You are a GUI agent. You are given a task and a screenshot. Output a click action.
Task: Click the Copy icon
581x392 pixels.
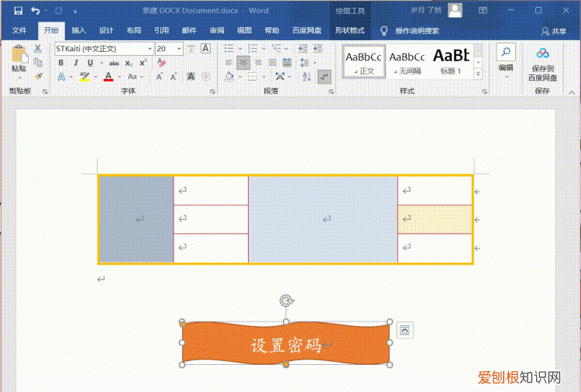38,62
